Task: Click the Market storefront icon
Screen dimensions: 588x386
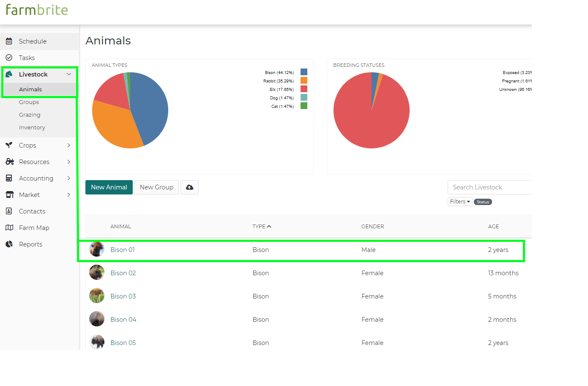Action: (x=10, y=194)
